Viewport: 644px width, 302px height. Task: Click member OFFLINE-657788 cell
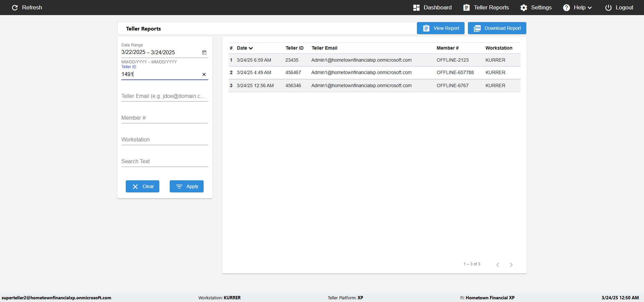[455, 73]
